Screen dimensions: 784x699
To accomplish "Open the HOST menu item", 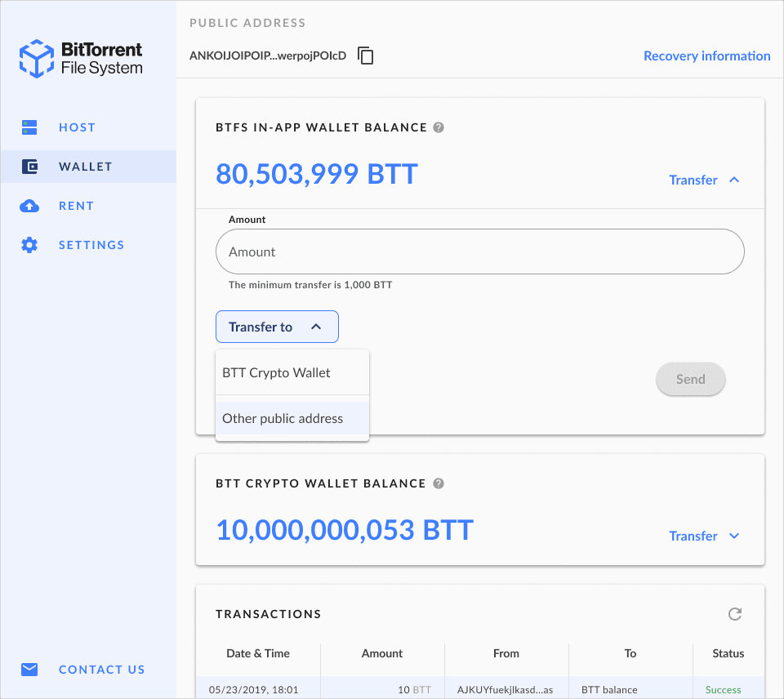I will [77, 127].
